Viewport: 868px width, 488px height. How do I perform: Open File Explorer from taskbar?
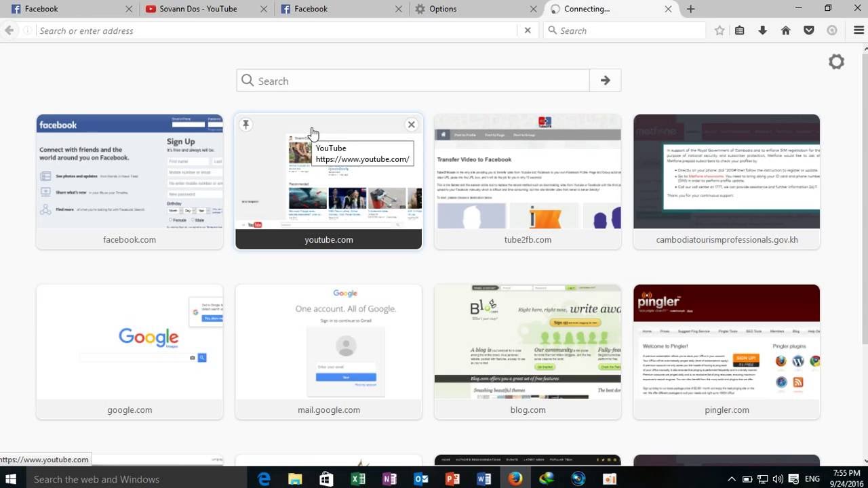coord(295,479)
